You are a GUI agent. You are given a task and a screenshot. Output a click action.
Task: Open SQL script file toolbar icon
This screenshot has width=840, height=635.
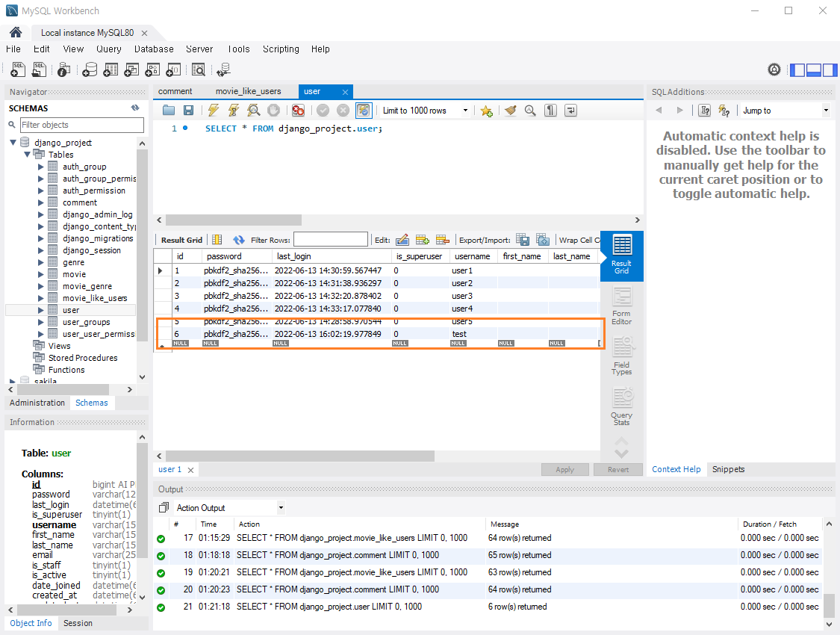pos(39,69)
